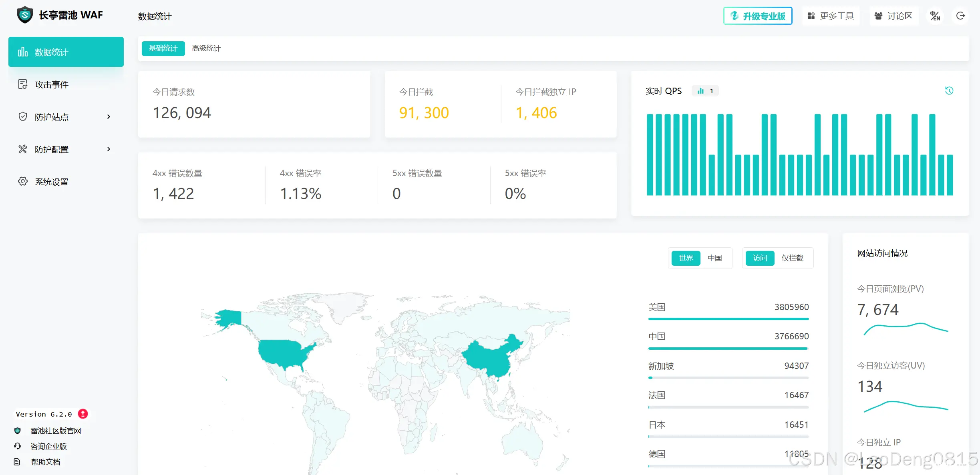Click the 中国 visit progress bar
Image resolution: width=980 pixels, height=475 pixels.
[x=728, y=349]
